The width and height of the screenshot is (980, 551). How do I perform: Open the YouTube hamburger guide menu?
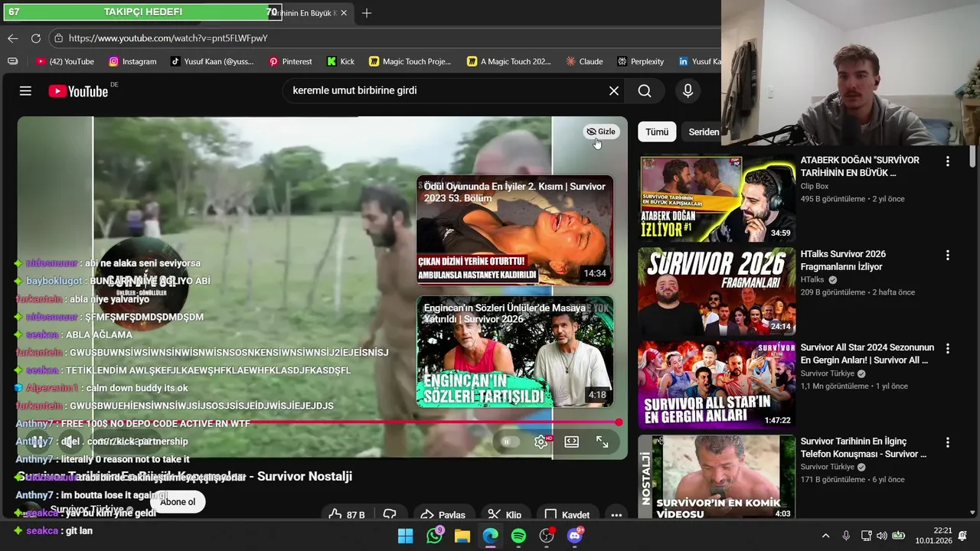25,91
